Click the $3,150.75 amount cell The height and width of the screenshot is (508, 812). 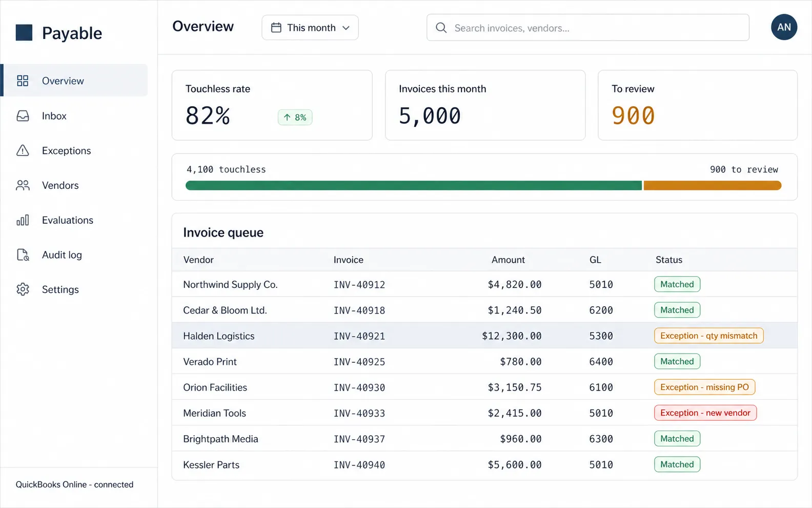515,387
